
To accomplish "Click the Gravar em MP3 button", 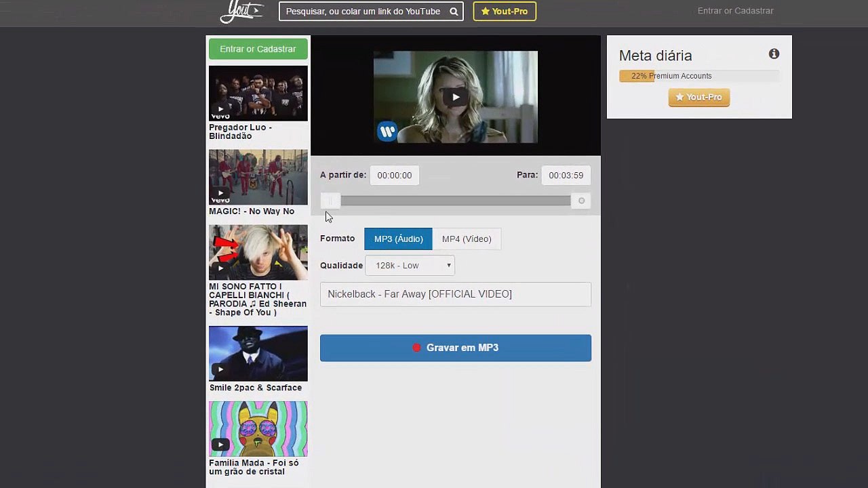I will (456, 348).
